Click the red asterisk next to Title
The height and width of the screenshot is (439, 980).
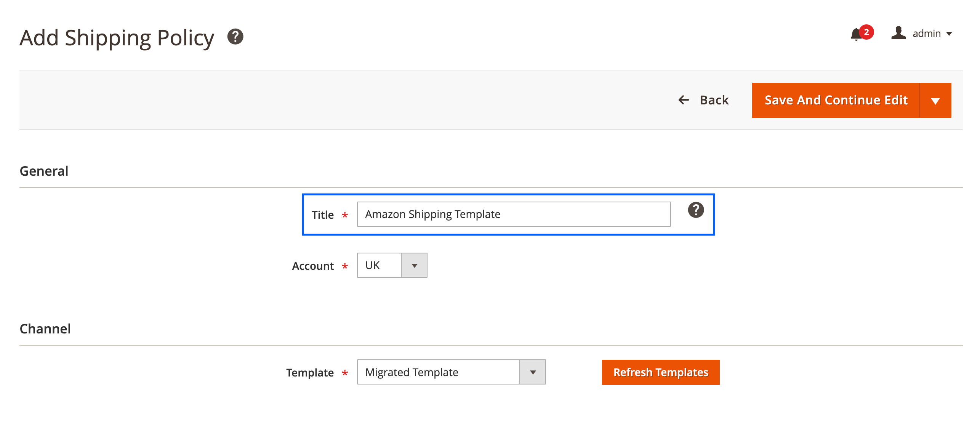pos(344,215)
